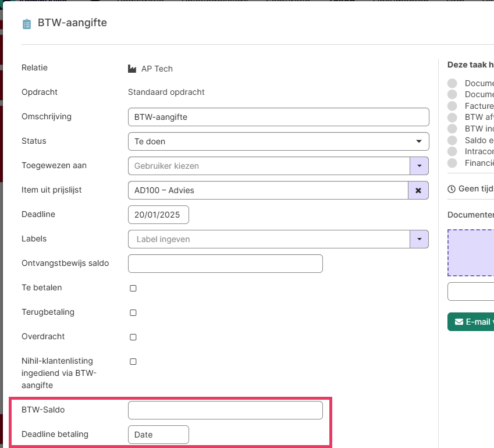Click the status circle next to Facture
The image size is (494, 448).
[452, 106]
